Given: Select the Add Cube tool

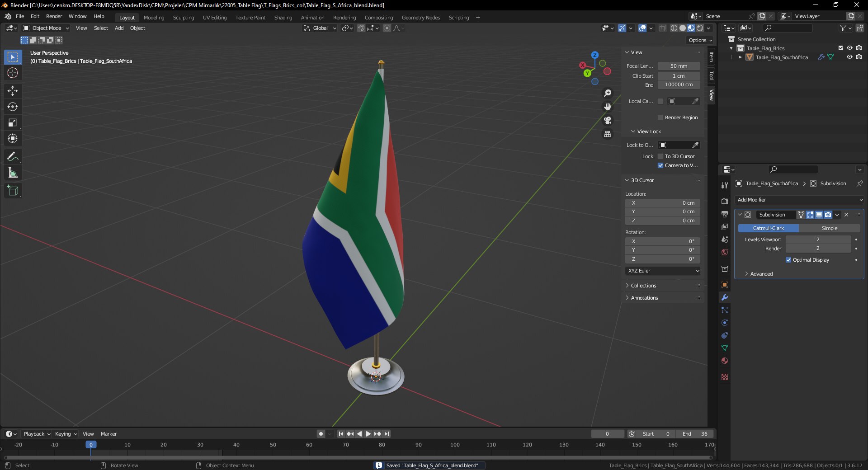Looking at the screenshot, I should (x=13, y=191).
